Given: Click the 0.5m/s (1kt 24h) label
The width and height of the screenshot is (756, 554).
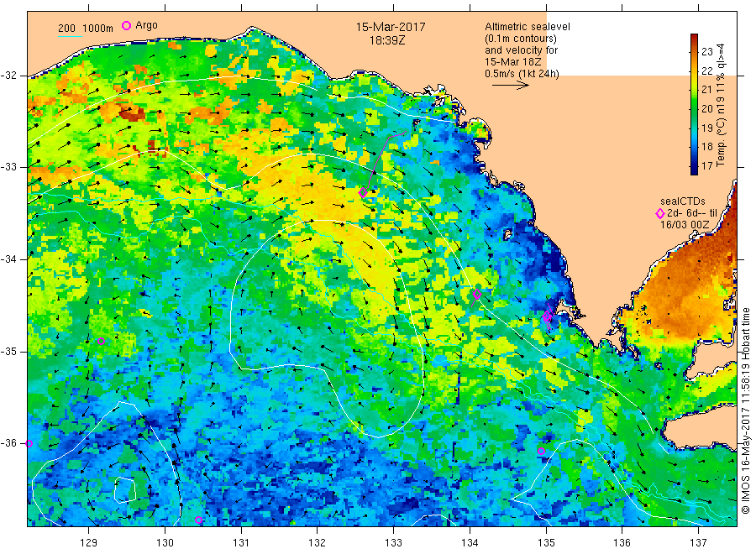Looking at the screenshot, I should [522, 74].
